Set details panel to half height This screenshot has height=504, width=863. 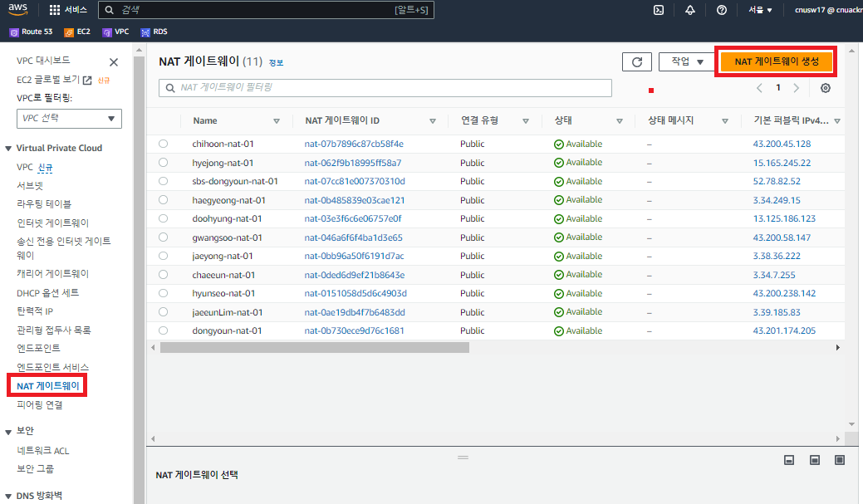point(815,460)
